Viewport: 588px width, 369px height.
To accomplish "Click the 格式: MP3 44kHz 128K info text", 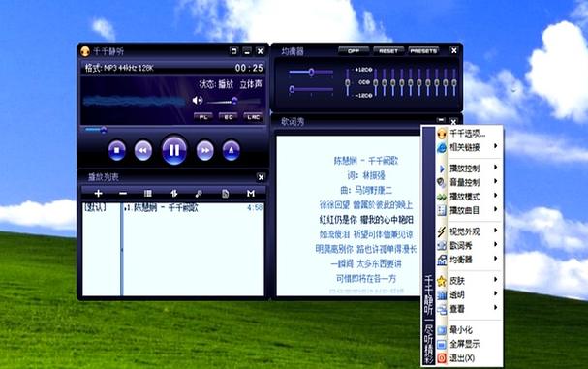I will (119, 68).
